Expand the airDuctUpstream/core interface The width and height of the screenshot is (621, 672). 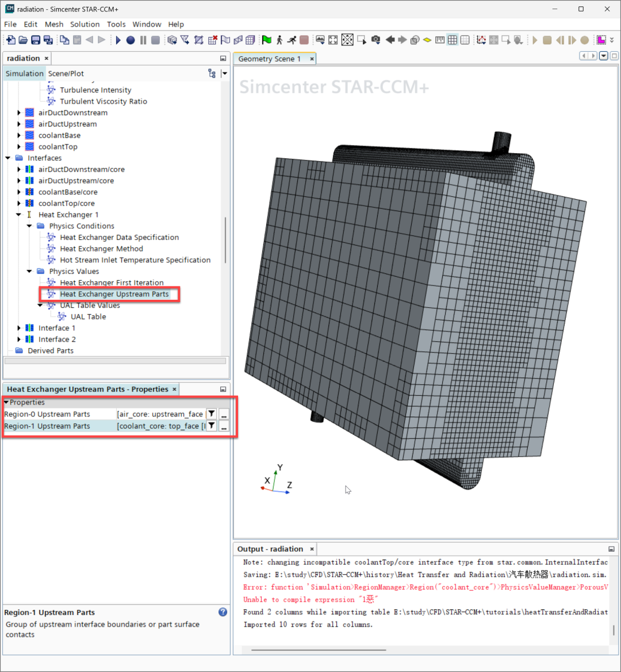pyautogui.click(x=19, y=181)
